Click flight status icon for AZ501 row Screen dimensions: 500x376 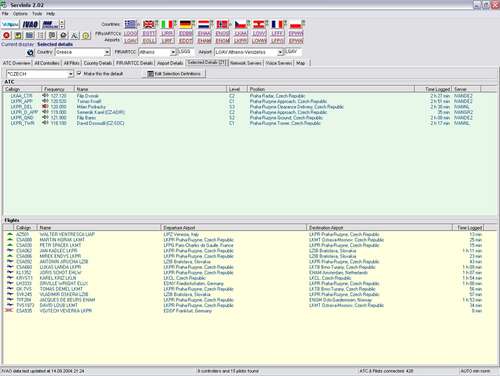(10, 234)
